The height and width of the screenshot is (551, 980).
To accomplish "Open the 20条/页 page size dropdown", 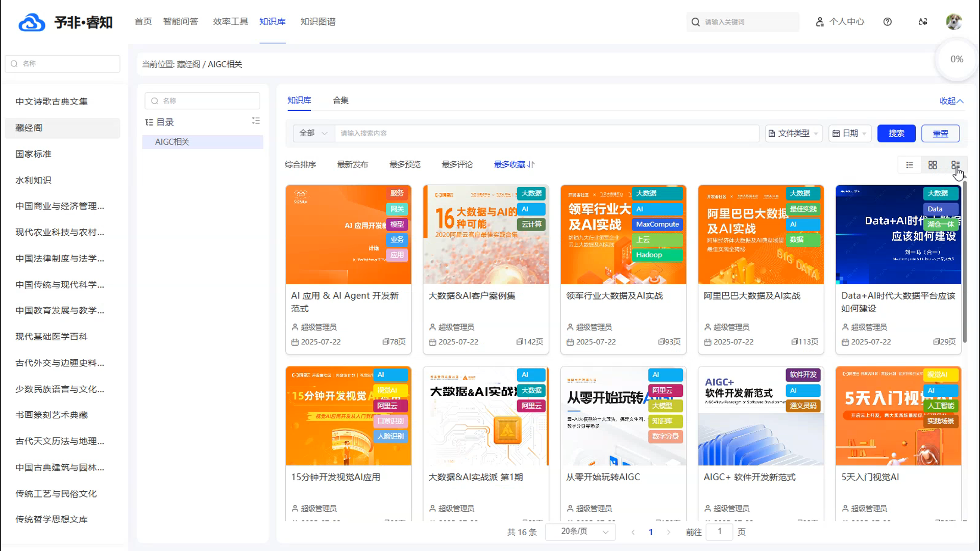I will pyautogui.click(x=581, y=532).
